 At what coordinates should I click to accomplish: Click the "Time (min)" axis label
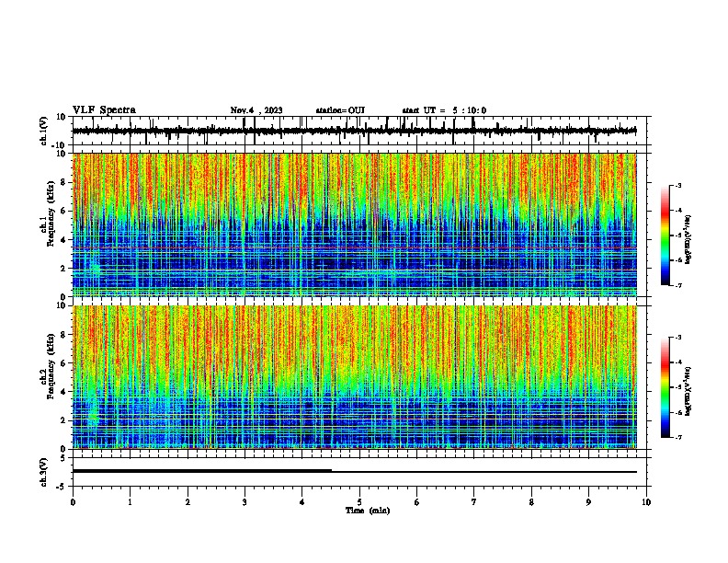[x=368, y=511]
